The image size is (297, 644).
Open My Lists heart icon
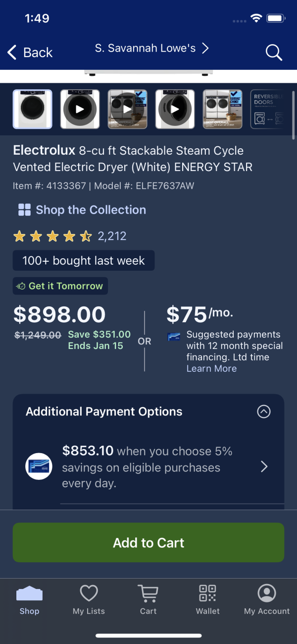coord(89,593)
